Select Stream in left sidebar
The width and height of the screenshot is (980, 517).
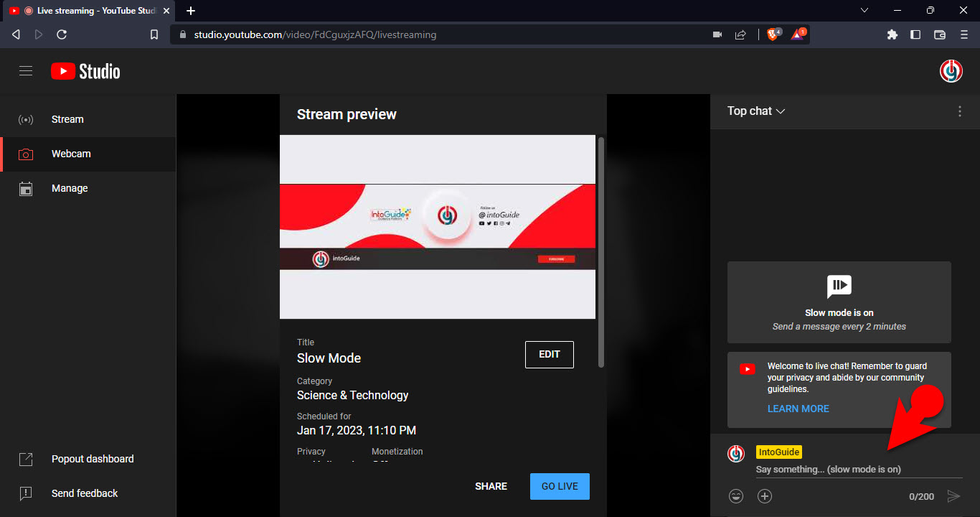(67, 119)
